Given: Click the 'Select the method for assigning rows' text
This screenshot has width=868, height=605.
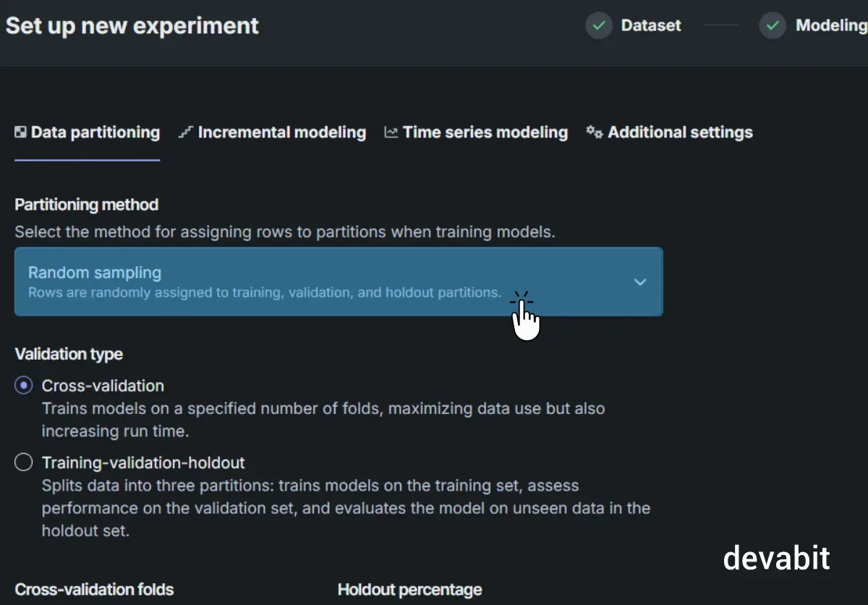Looking at the screenshot, I should tap(285, 232).
